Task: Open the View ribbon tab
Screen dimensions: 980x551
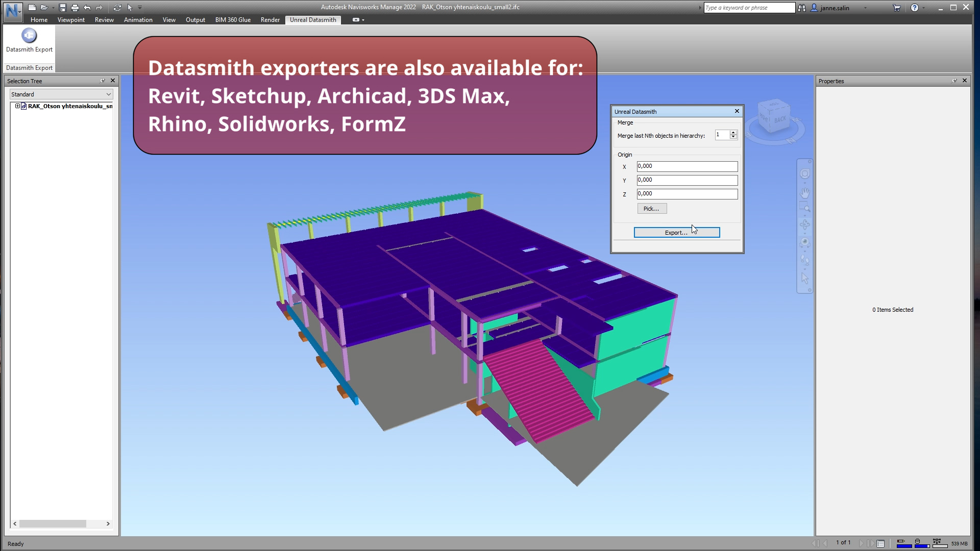Action: (x=169, y=19)
